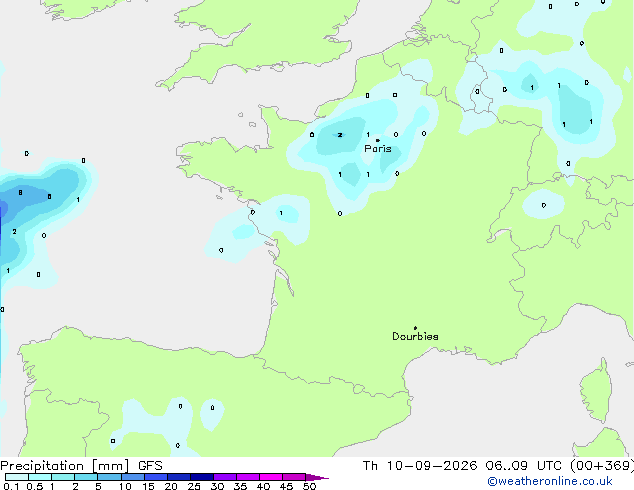Select the 0.1–0.5 mm legend swatch
The image size is (634, 490).
coord(17,477)
